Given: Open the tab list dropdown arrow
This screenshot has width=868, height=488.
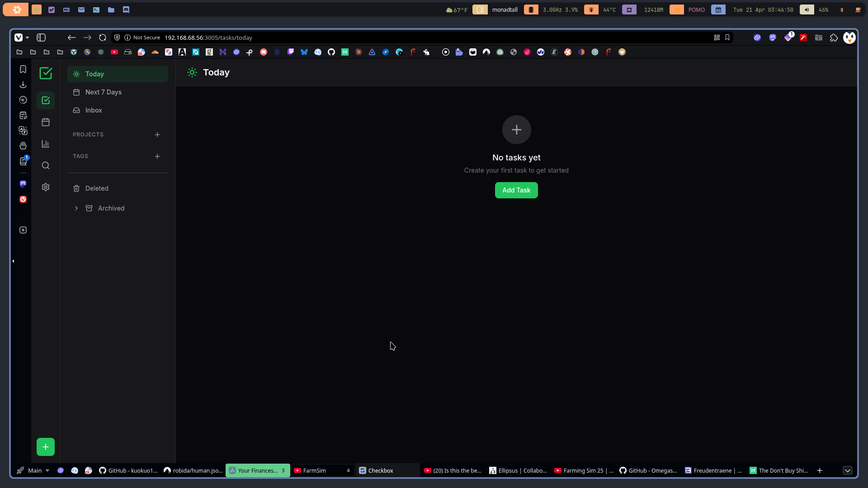Looking at the screenshot, I should 848,470.
